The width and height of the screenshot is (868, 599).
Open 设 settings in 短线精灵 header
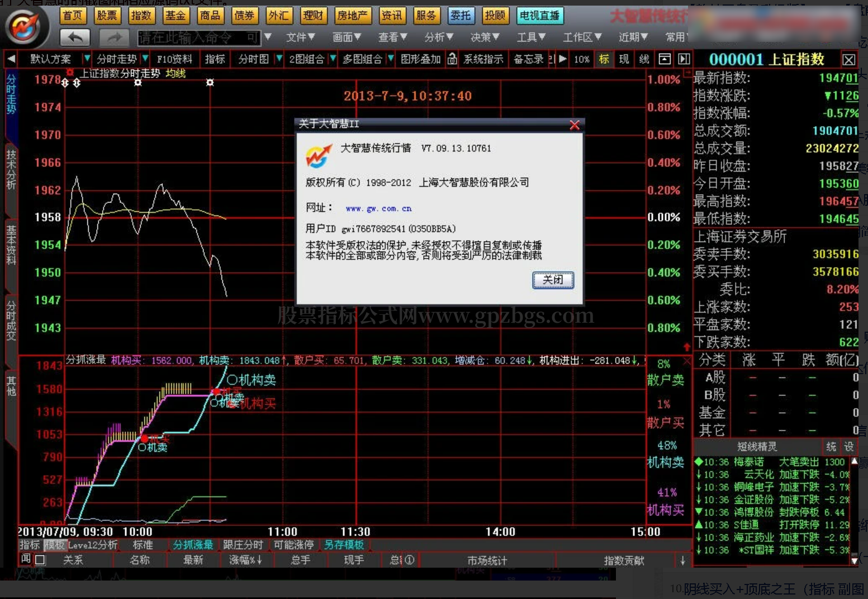click(849, 446)
